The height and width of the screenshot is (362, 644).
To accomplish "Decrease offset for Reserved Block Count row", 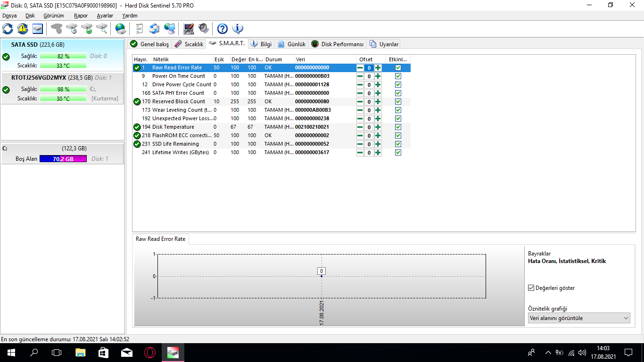I will click(360, 102).
